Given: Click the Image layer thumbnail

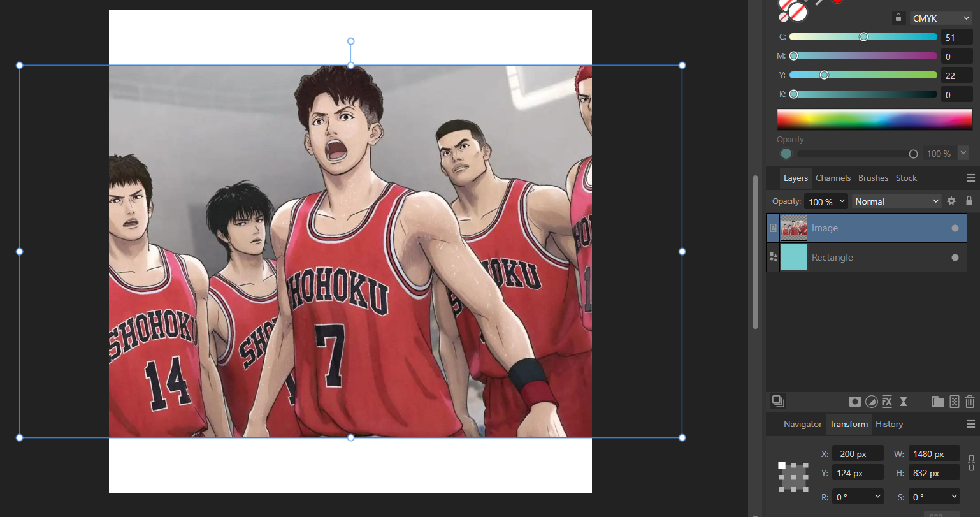Looking at the screenshot, I should [x=794, y=228].
